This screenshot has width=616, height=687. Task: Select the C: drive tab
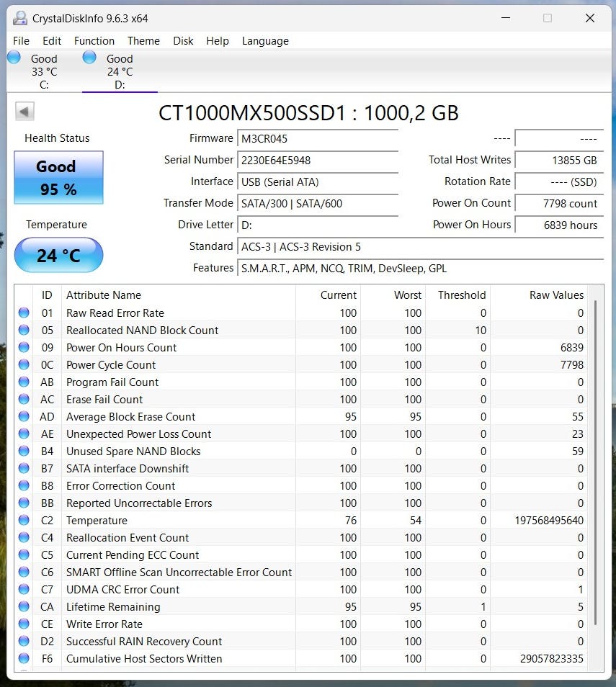coord(44,71)
